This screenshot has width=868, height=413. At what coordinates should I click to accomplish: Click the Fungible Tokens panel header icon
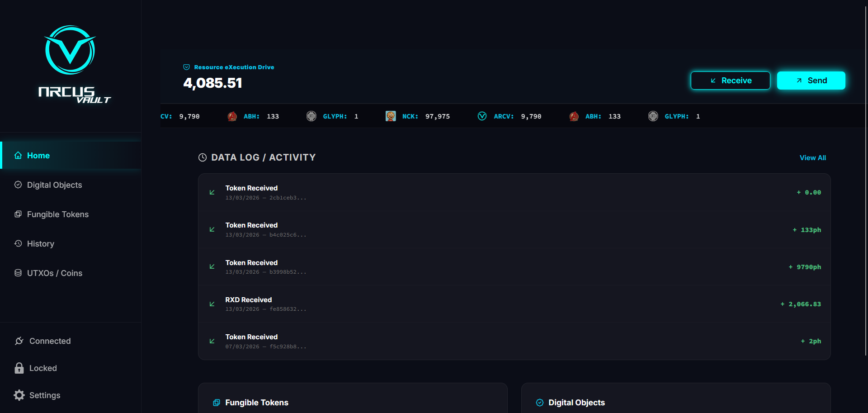pos(217,403)
